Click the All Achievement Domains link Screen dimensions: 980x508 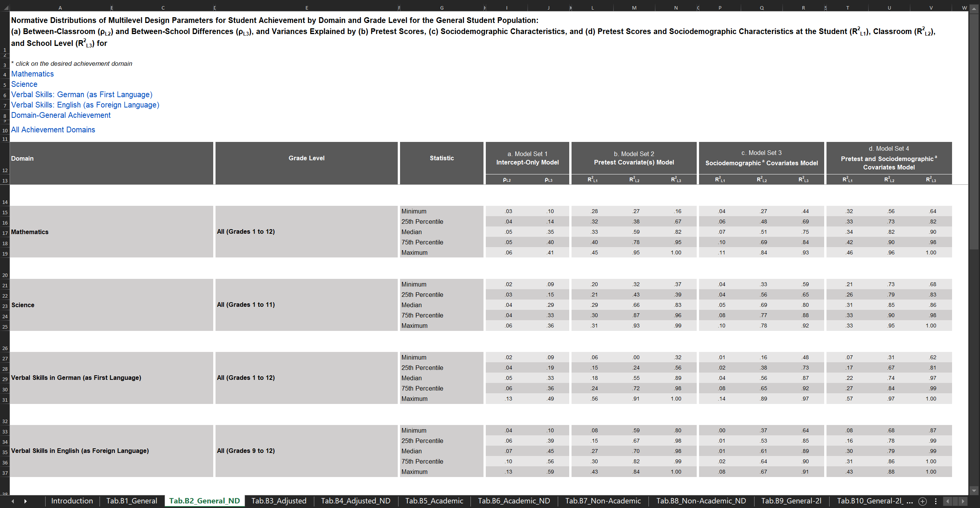[53, 130]
